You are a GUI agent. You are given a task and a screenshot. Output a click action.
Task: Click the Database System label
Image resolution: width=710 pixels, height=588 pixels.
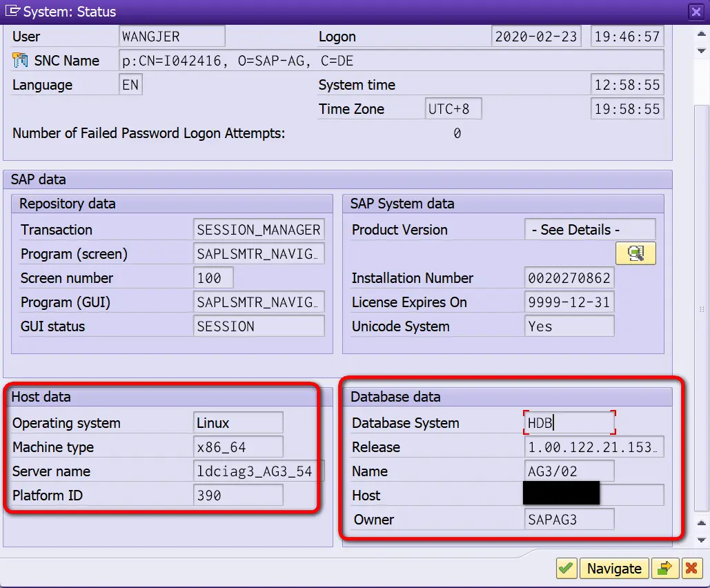[406, 423]
